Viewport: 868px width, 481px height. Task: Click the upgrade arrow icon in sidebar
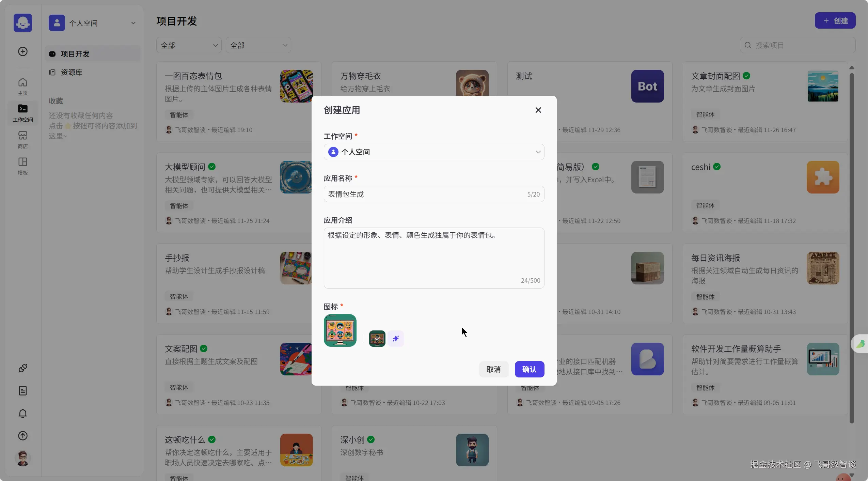tap(23, 436)
